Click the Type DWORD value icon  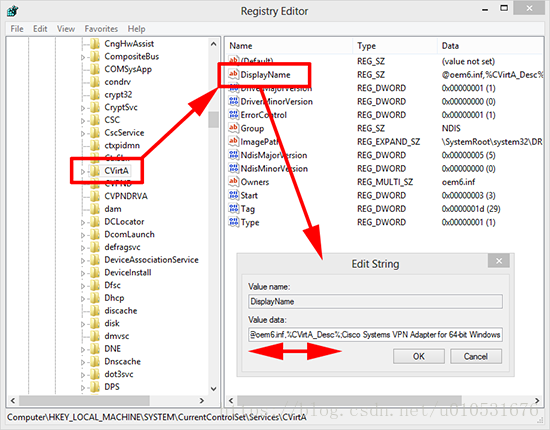coord(233,222)
